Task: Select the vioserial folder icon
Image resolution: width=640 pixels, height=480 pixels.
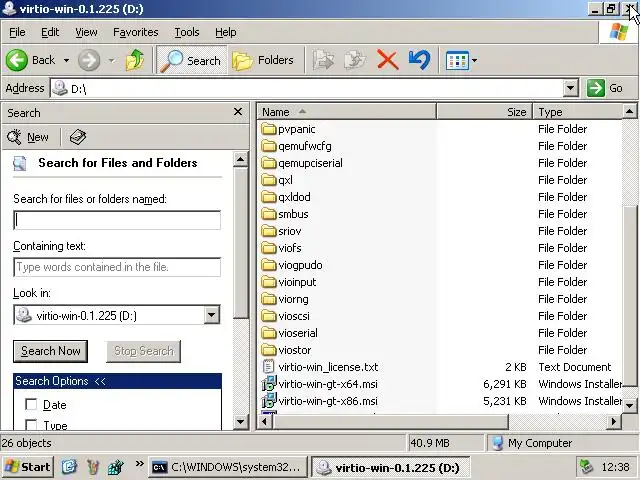Action: point(269,333)
